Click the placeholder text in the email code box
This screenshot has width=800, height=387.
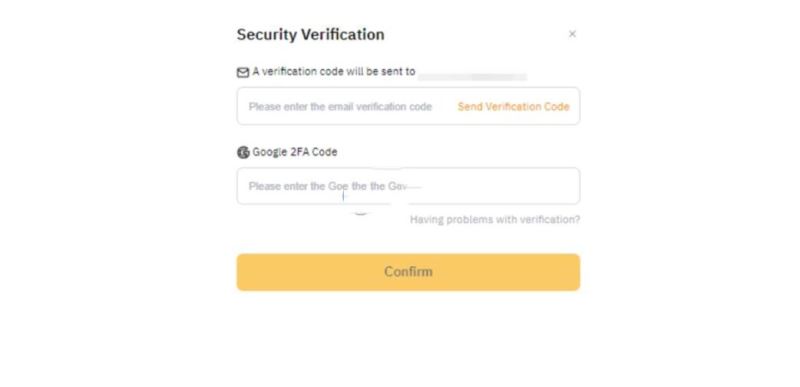(340, 107)
